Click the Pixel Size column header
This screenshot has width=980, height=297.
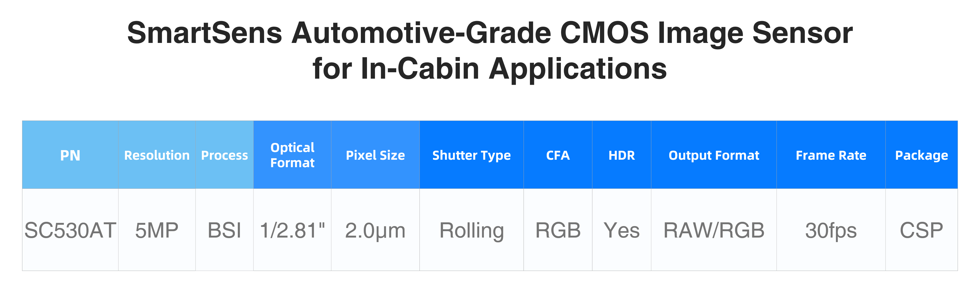coord(375,155)
